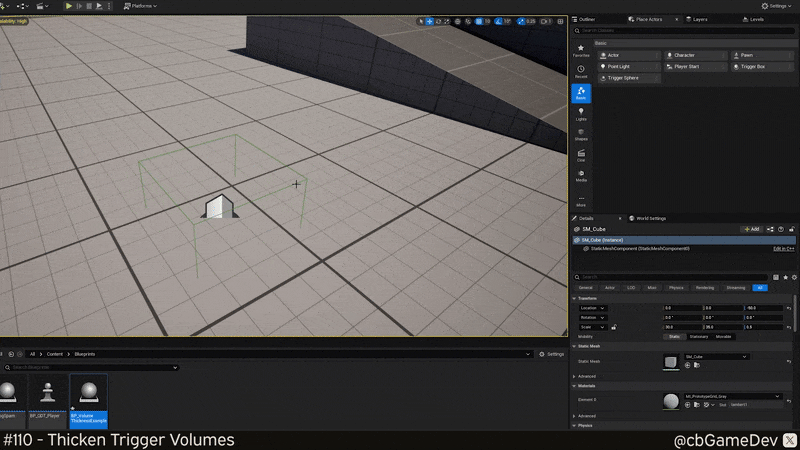Switch to the World Settings tab
This screenshot has height=450, width=800.
click(x=647, y=218)
